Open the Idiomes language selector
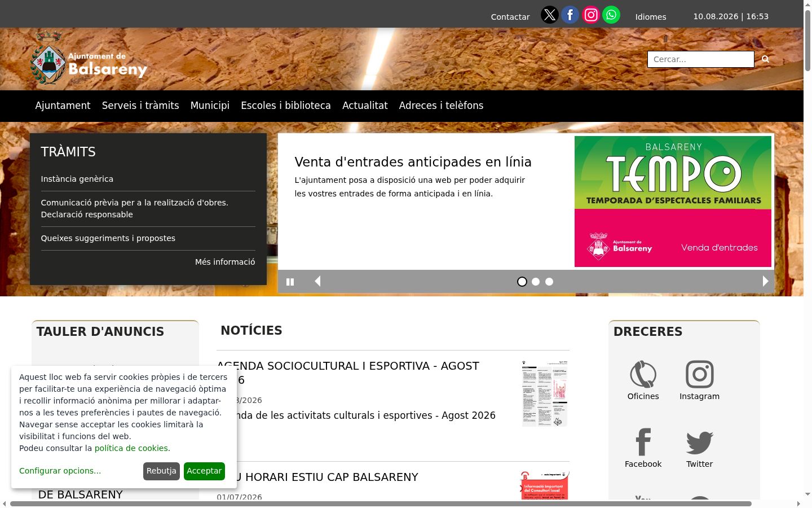The height and width of the screenshot is (508, 812). (x=651, y=17)
